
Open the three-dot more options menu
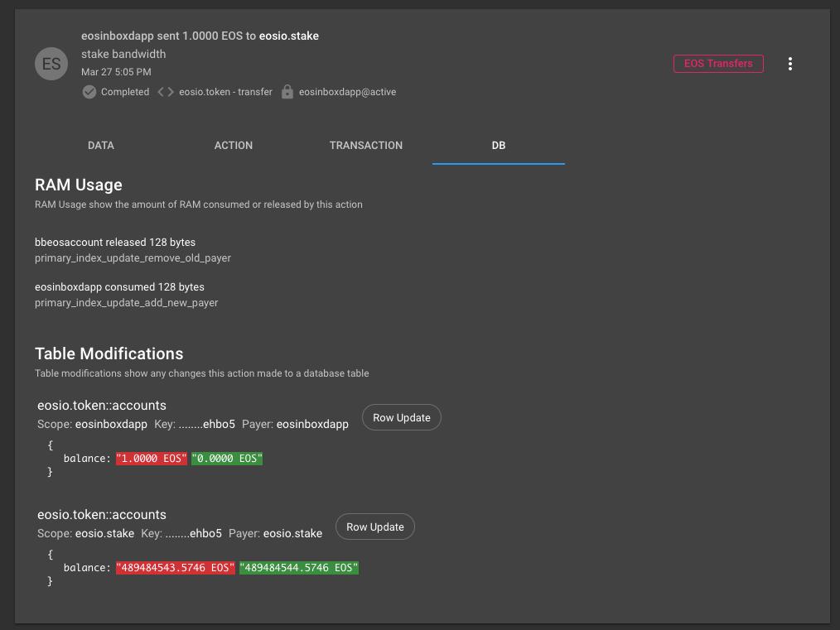tap(789, 64)
